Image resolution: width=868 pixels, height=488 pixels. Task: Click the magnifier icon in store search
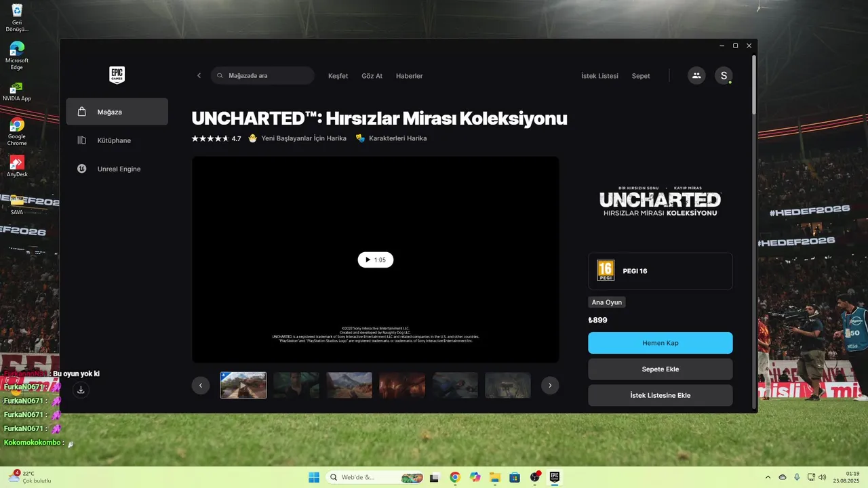tap(220, 76)
